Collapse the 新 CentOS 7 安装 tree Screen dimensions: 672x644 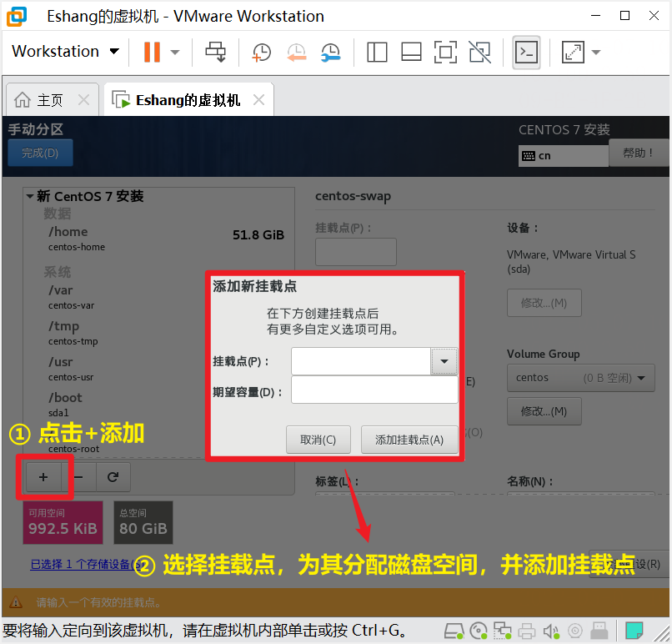[29, 196]
